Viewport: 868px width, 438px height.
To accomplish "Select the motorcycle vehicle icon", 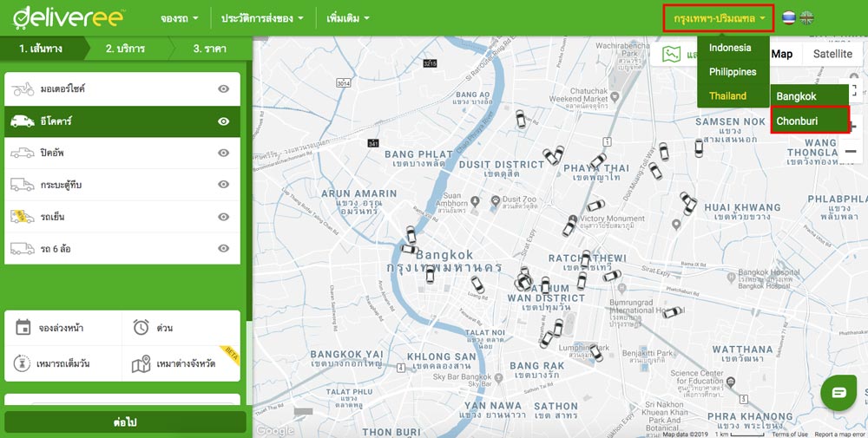I will 23,88.
